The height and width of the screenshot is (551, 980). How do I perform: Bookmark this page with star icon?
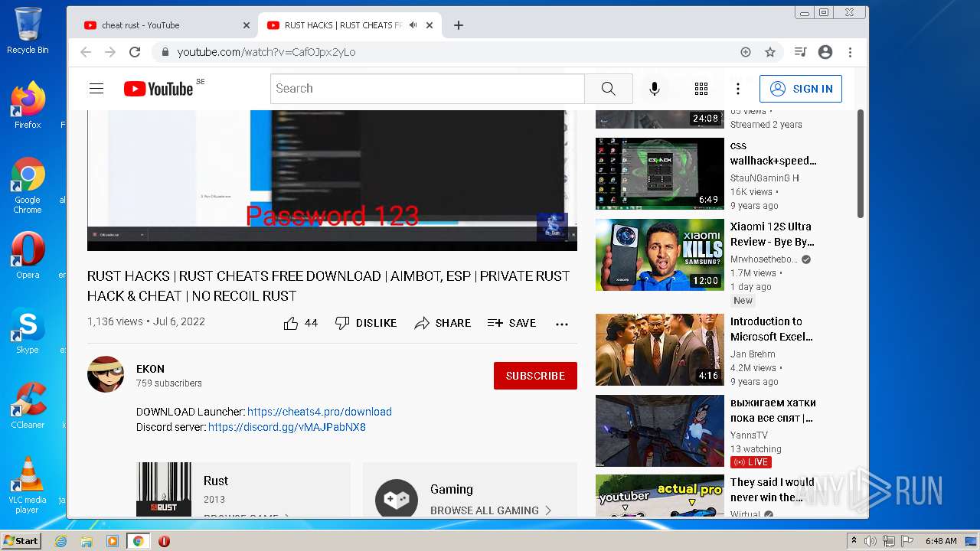point(770,52)
